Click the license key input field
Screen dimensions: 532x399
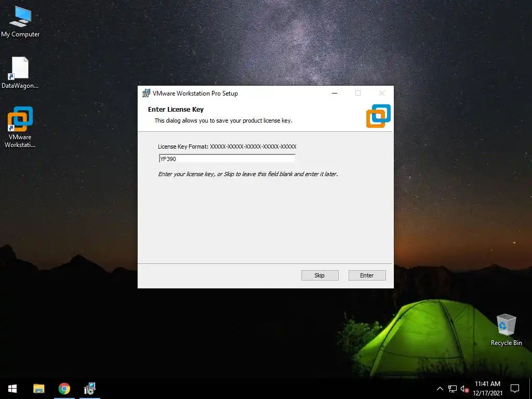[x=227, y=158]
